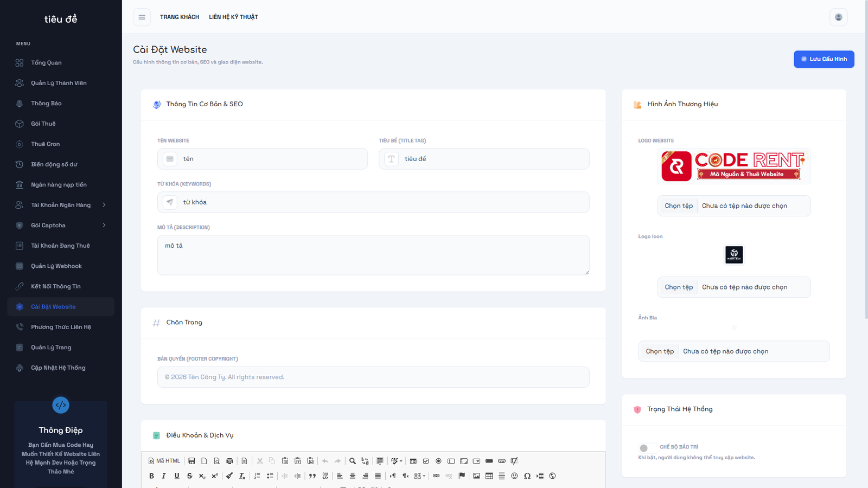Insert a hyperlink using the editor toolbar
Viewport: 868px width, 488px height.
pos(436,476)
